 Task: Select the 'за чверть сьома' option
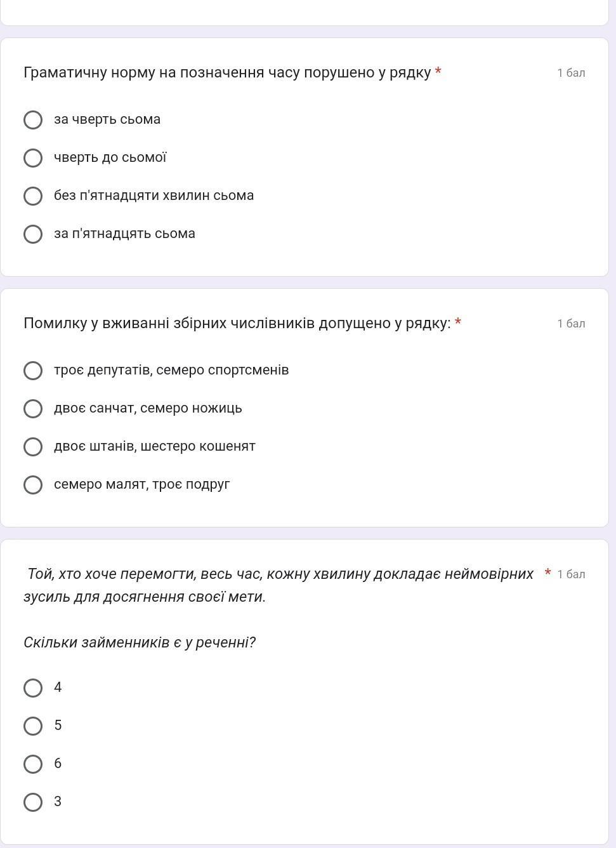[x=33, y=120]
